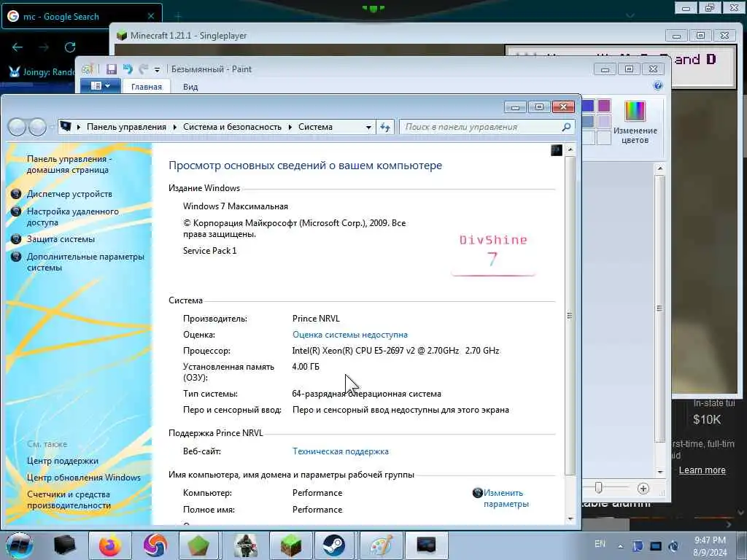Open Счетчики и средства производительности

tap(69, 500)
